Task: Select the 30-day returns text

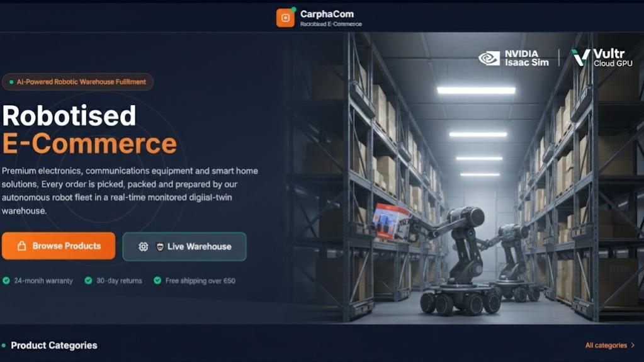Action: coord(119,281)
